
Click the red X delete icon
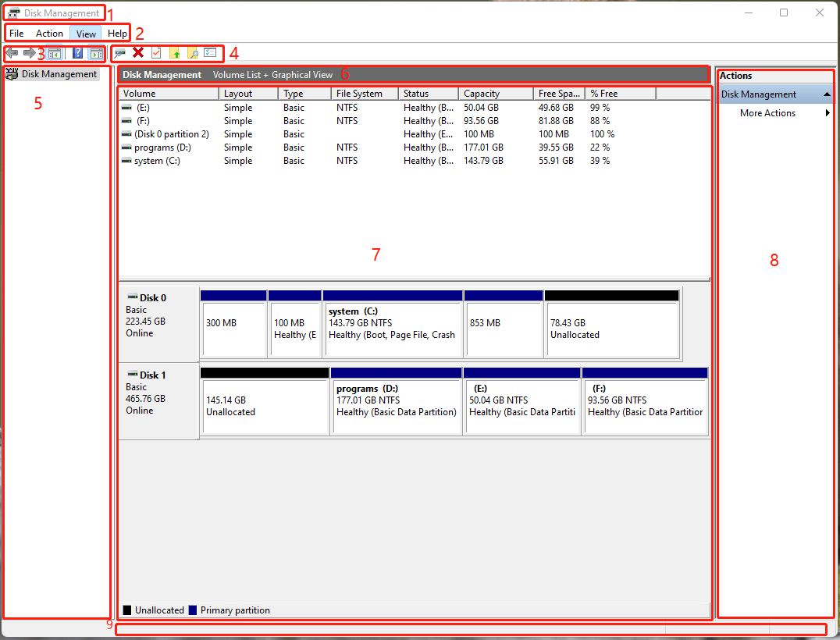[x=138, y=53]
